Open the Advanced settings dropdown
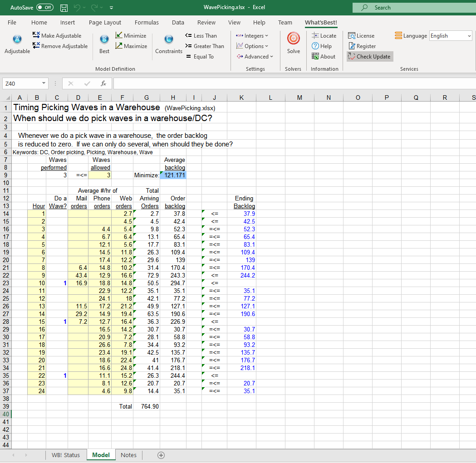This screenshot has height=463, width=476. click(255, 57)
